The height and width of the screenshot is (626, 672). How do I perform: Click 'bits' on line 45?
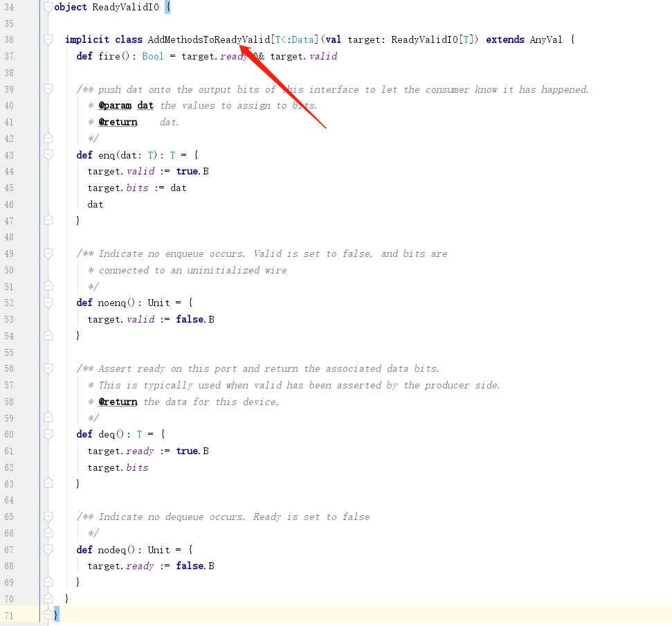point(137,188)
